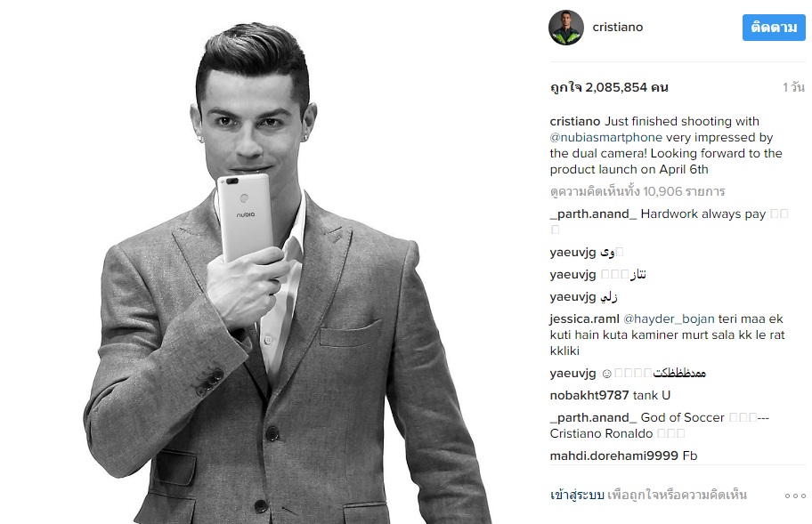Open yaeuvjg profile in first Arabic comment

click(x=572, y=253)
